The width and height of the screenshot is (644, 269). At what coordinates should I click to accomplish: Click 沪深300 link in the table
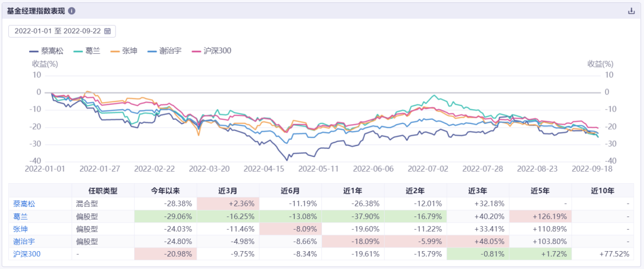tap(26, 253)
